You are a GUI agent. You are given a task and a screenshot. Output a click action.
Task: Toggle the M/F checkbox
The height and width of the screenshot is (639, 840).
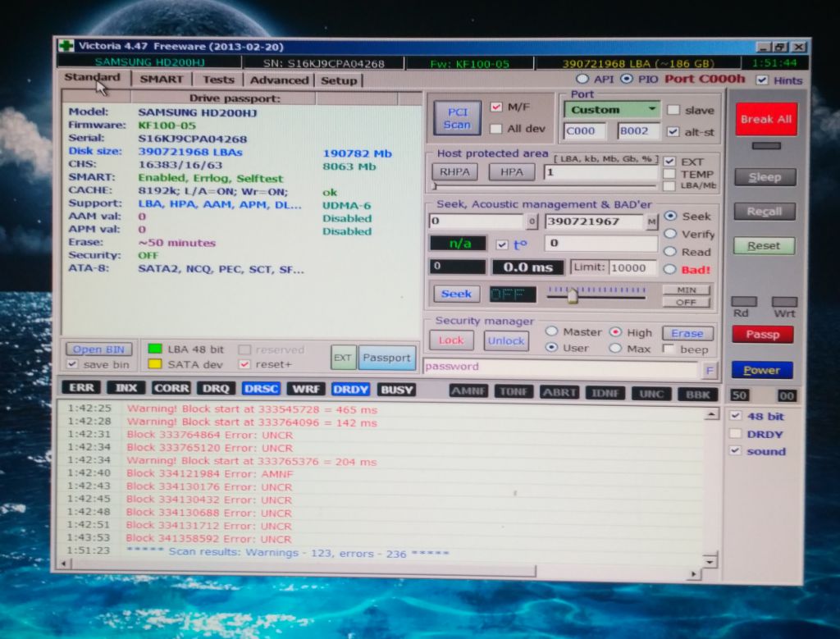click(x=496, y=107)
